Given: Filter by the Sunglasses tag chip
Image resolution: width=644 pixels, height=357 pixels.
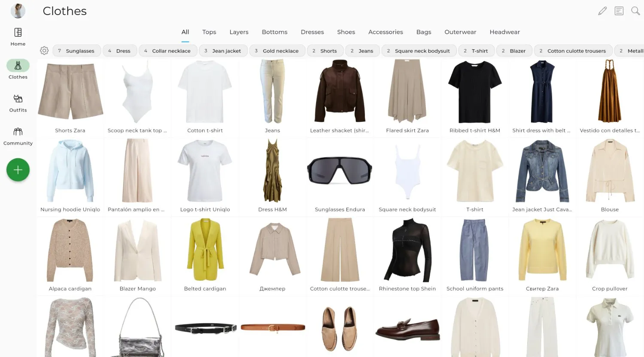Looking at the screenshot, I should (77, 51).
